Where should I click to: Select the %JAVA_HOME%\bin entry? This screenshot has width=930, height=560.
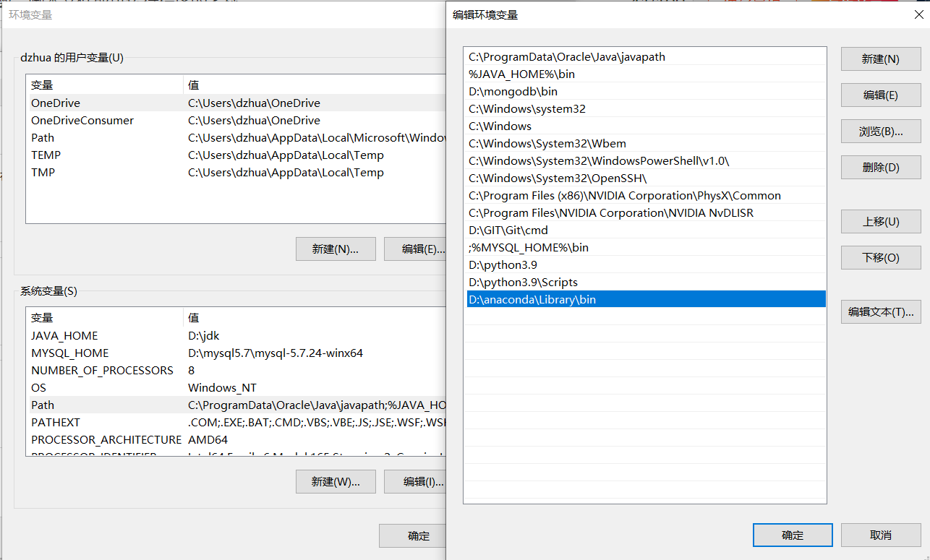tap(646, 74)
